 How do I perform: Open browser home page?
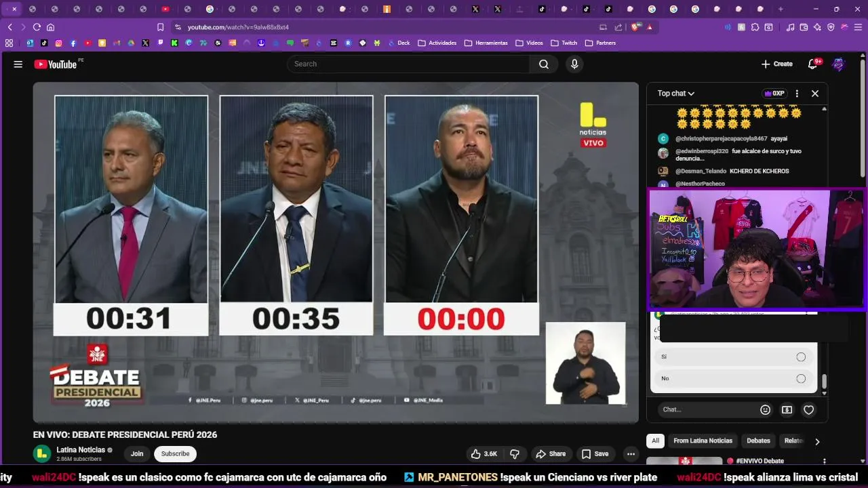point(50,27)
